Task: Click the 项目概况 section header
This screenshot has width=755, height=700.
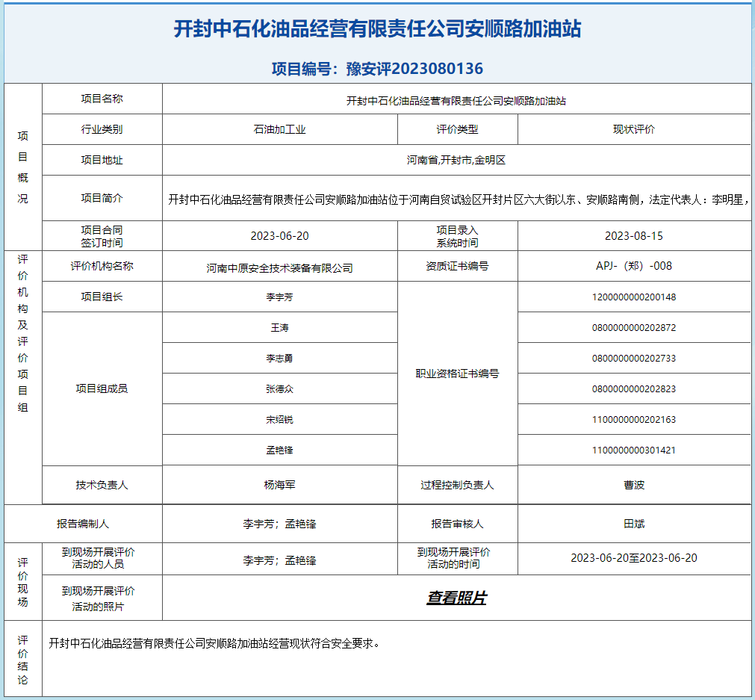Action: 22,167
